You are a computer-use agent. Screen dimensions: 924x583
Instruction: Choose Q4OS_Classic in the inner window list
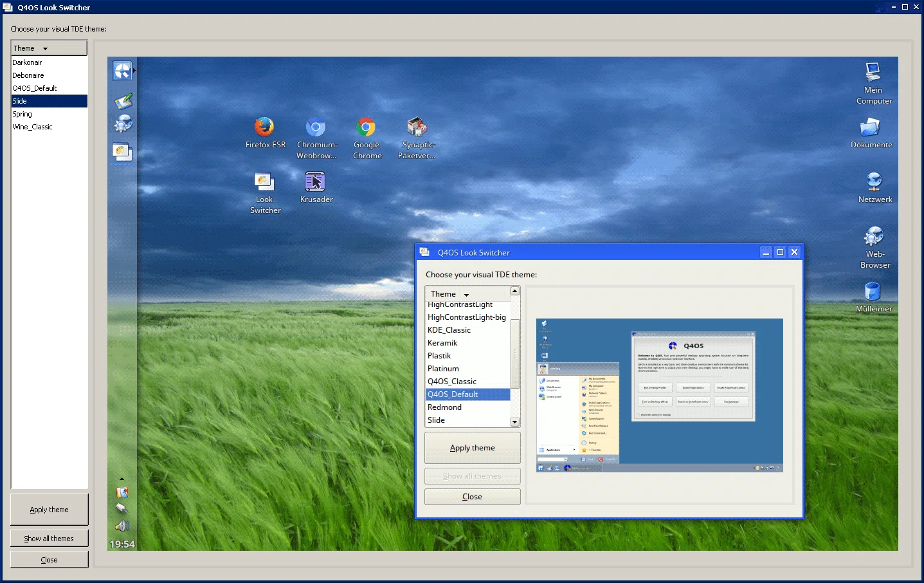[467, 382]
